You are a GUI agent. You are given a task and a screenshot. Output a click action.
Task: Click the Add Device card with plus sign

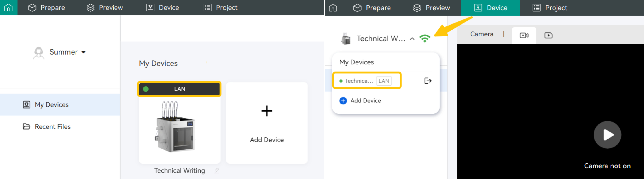[267, 123]
